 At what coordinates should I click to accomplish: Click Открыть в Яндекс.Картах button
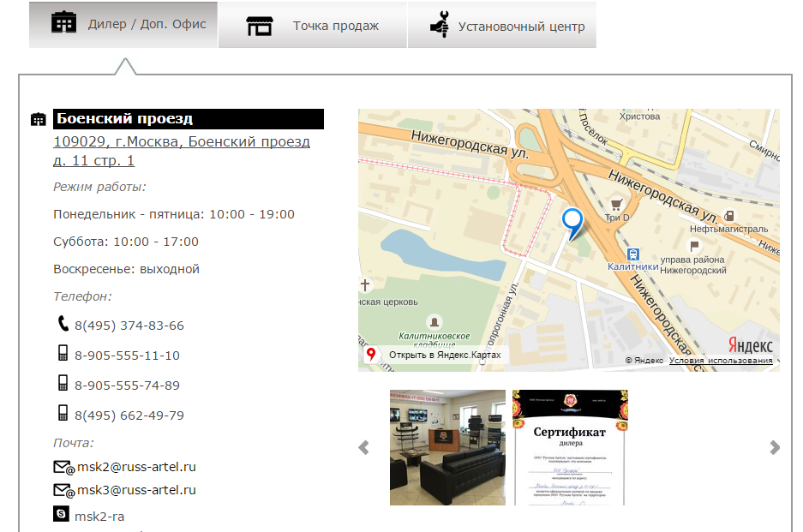[434, 355]
